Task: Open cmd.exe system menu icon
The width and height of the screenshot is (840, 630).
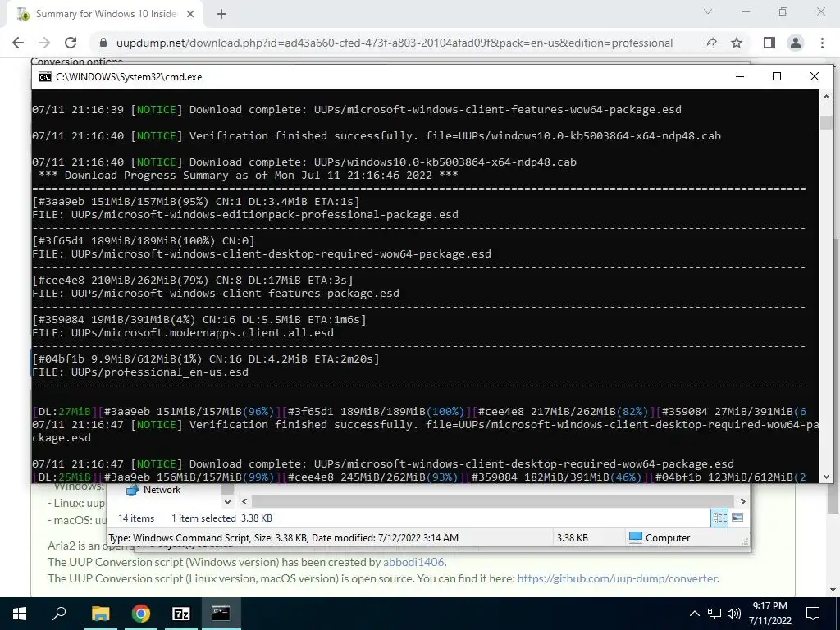Action: coord(45,77)
